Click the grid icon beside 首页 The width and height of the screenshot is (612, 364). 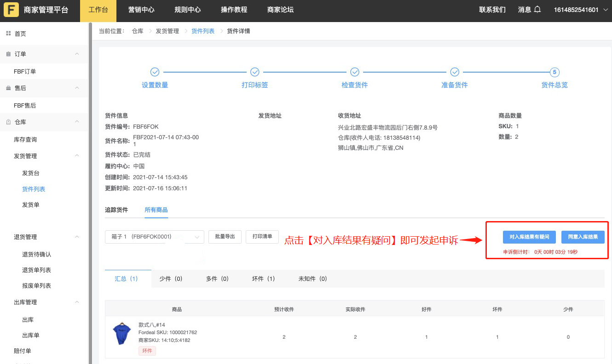click(x=7, y=33)
